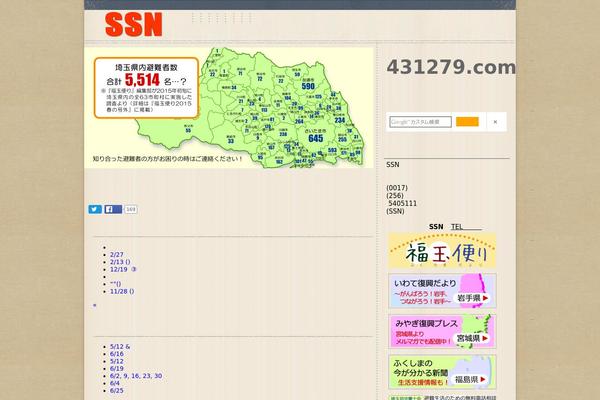Open the ""() news entry
The image size is (600, 400).
point(116,284)
